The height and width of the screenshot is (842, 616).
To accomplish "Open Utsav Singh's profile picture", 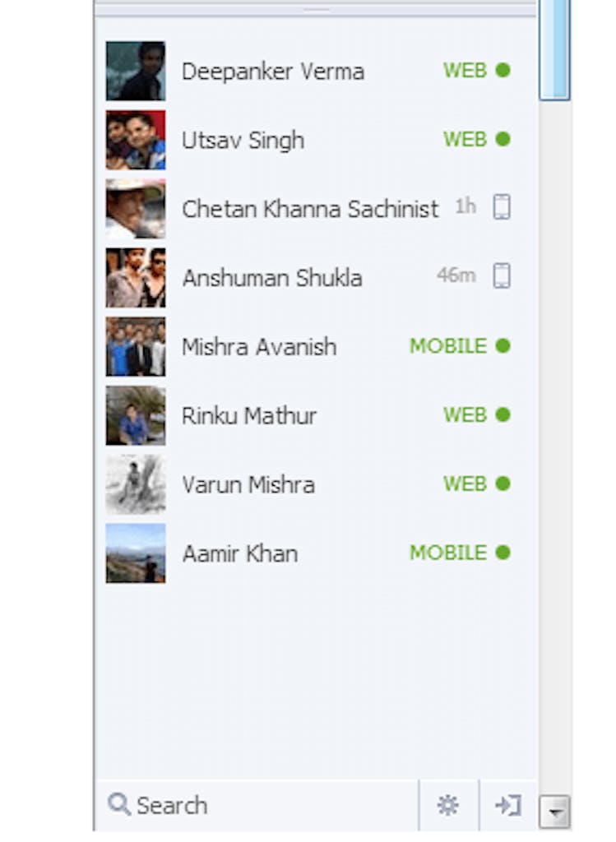I will pos(136,140).
